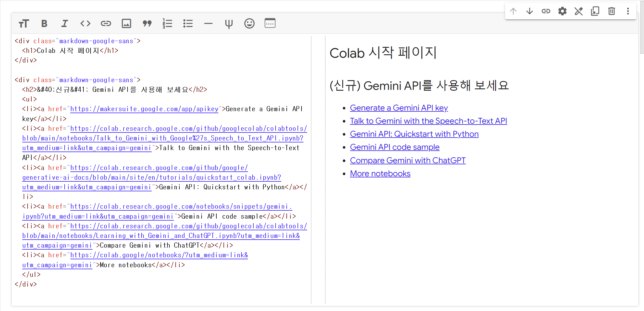Open 'More notebooks' preview link
The width and height of the screenshot is (644, 311).
tap(380, 174)
